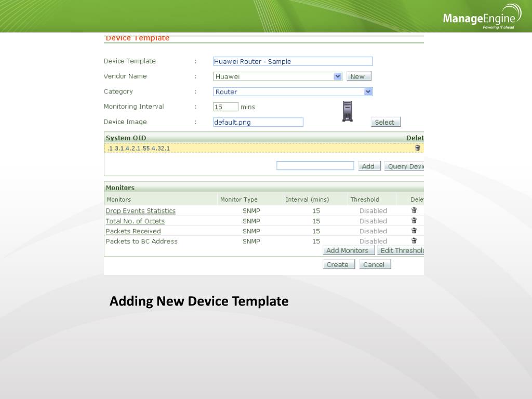Focus the Device Image filename field
This screenshot has width=532, height=399.
258,122
